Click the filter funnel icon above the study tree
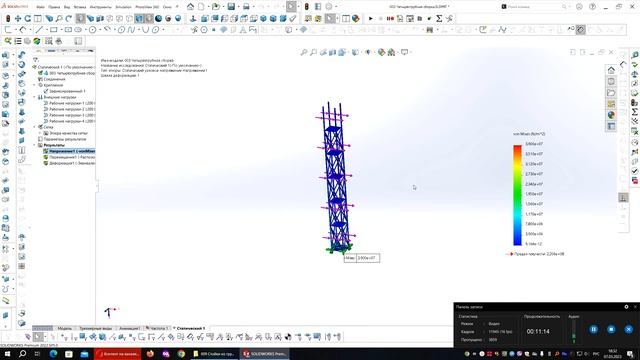The height and width of the screenshot is (360, 640). pyautogui.click(x=36, y=60)
